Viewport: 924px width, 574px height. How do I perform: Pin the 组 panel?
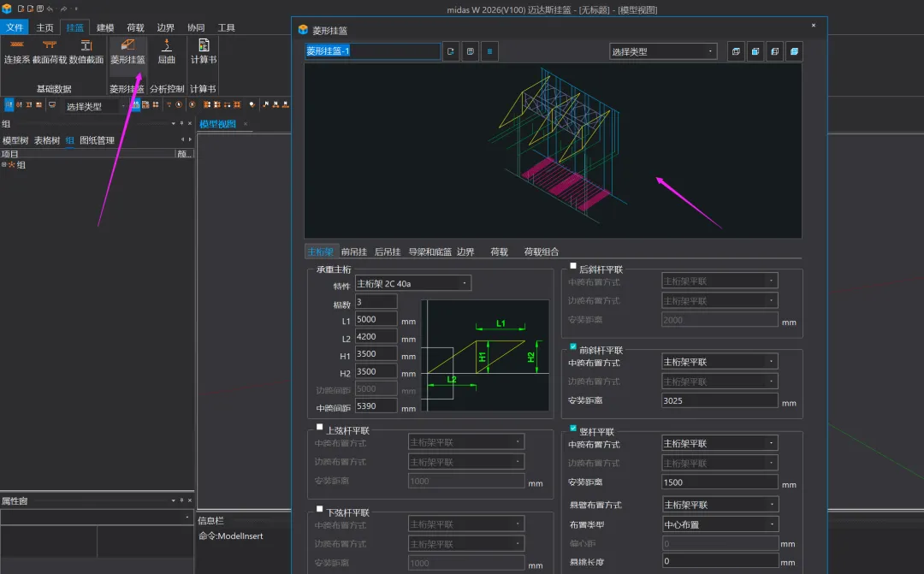click(x=181, y=123)
